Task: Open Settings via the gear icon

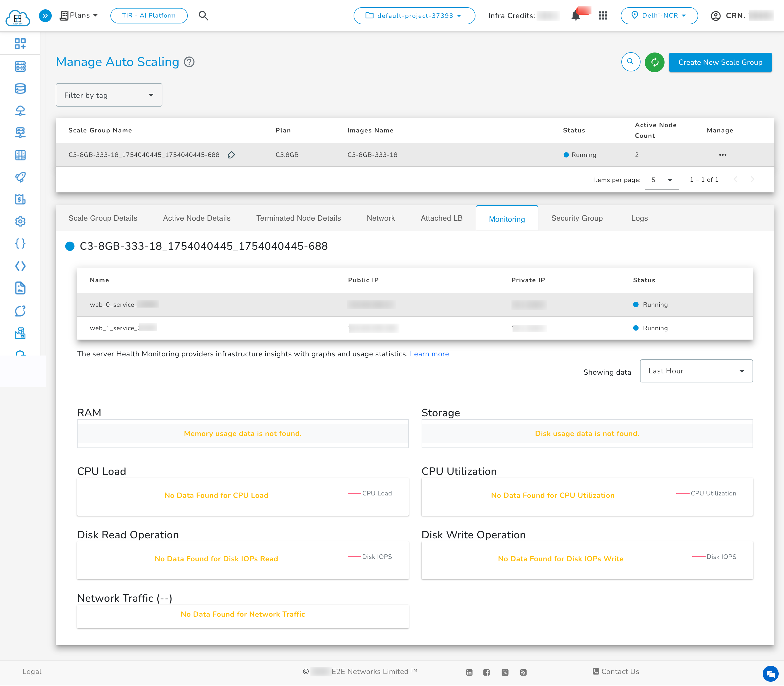Action: tap(20, 221)
